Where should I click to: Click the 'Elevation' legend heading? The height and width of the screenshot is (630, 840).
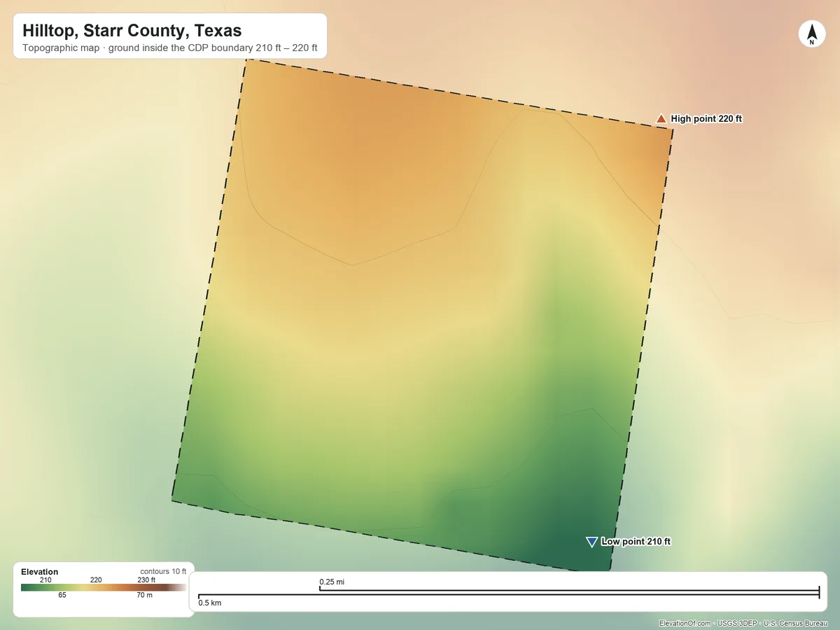40,572
